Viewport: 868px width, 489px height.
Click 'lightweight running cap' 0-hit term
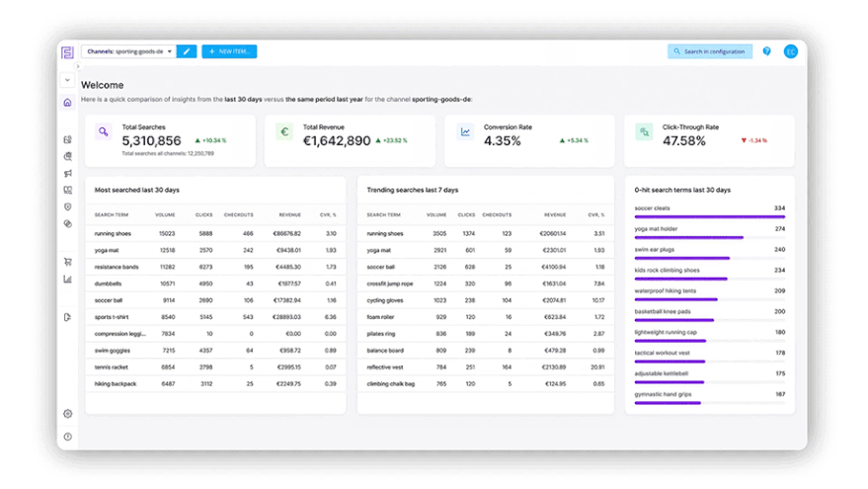[x=666, y=332]
